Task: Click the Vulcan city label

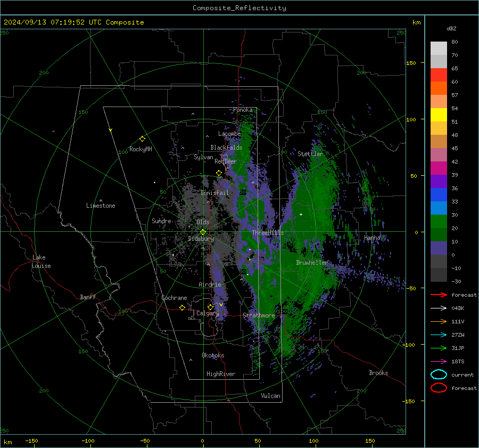Action: point(270,396)
